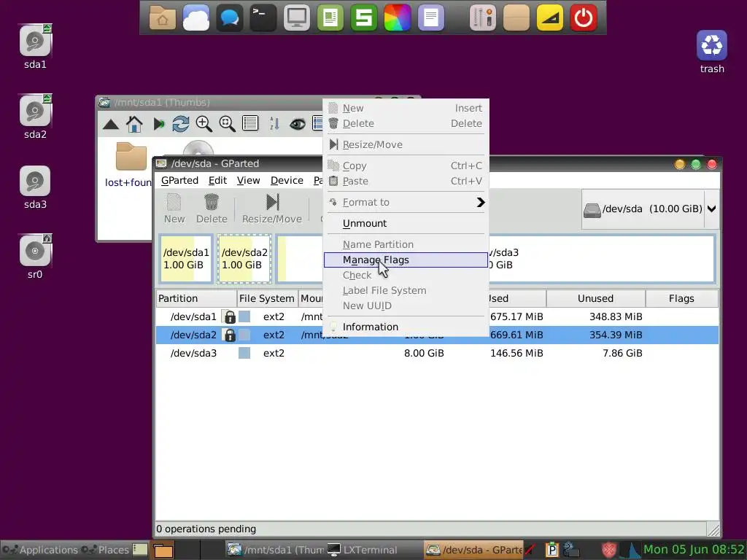Screen dimensions: 747x560
Task: Open the GParted menu
Action: pyautogui.click(x=179, y=181)
